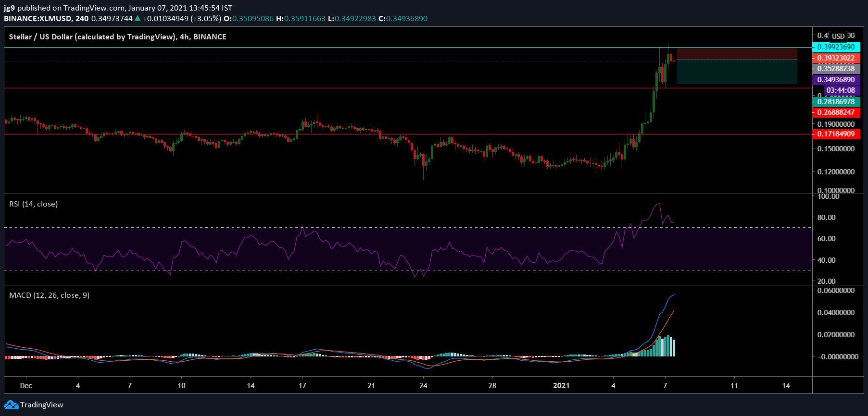Click the USD currency label button
The width and height of the screenshot is (868, 416).
838,36
